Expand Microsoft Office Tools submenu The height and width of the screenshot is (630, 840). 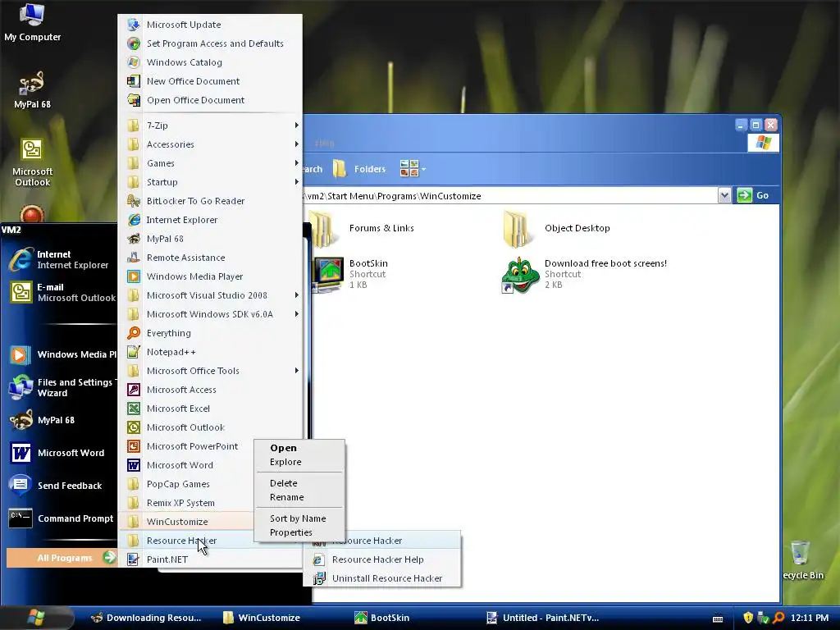coord(210,371)
